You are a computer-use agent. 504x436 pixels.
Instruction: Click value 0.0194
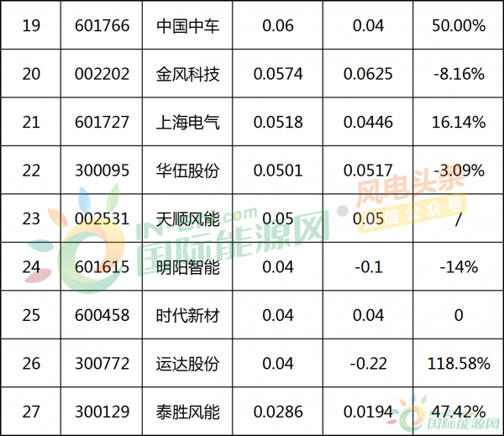coord(368,412)
